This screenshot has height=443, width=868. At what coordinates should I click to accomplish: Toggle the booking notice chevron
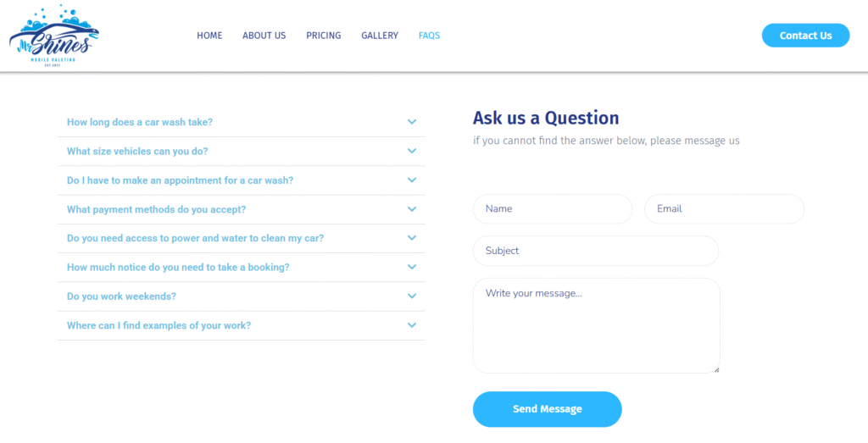[412, 267]
